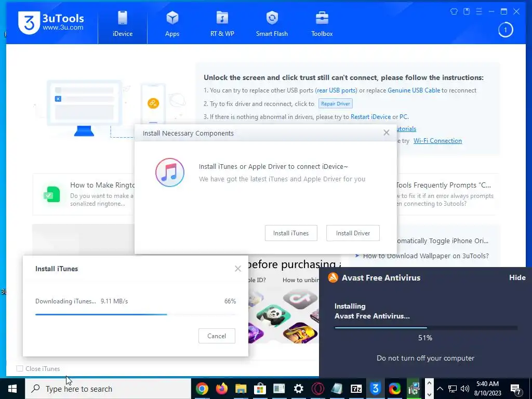Open the hamburger menu in the title bar

coord(478,11)
